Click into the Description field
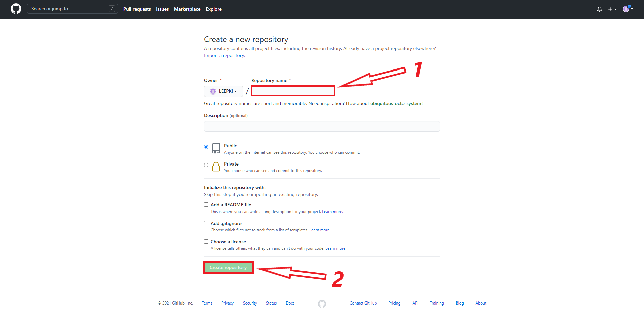The width and height of the screenshot is (644, 327). (x=322, y=126)
